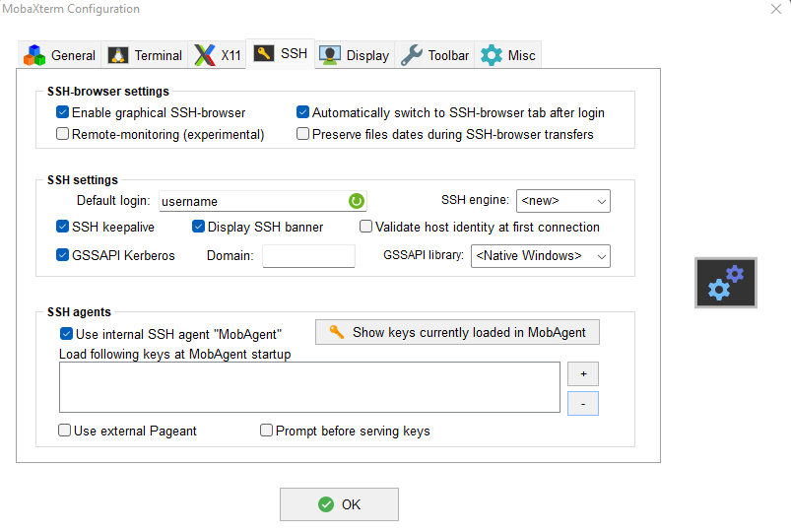Viewport: 791px width, 532px height.
Task: Add a key with the plus button
Action: pos(583,374)
